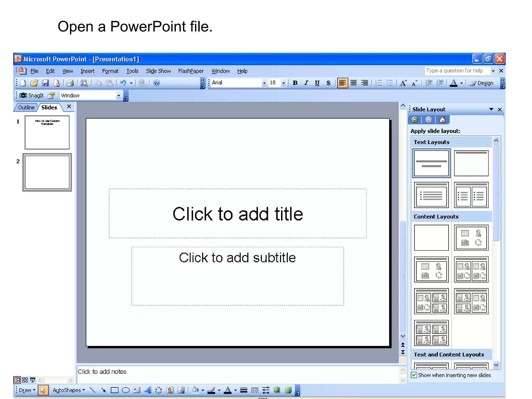Open the Font Color dropdown arrow in formatting toolbar
Screen dimensions: 532x399
[x=461, y=83]
